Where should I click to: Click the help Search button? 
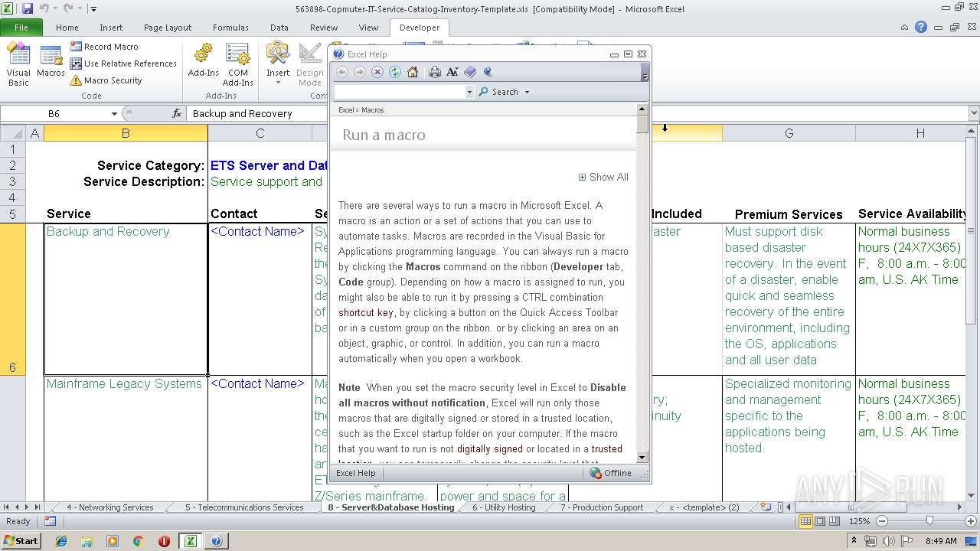498,92
